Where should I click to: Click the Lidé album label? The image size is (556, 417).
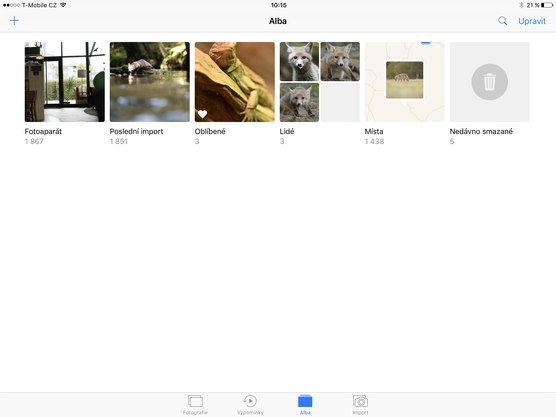pyautogui.click(x=287, y=131)
